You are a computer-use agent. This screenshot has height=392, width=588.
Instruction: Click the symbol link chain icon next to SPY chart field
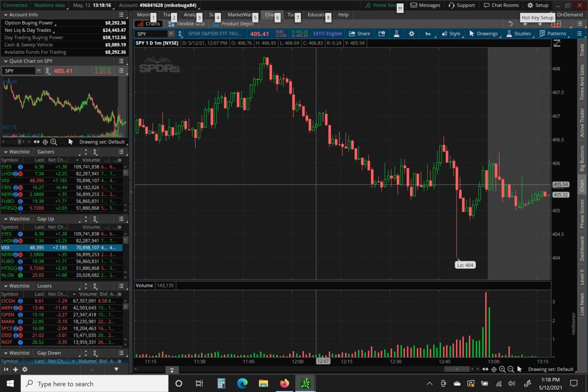(180, 34)
